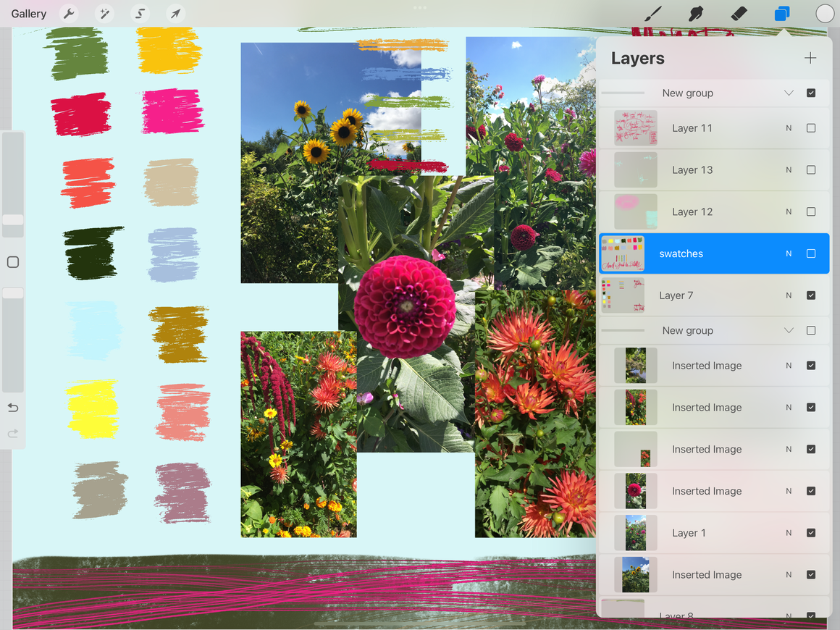Select the Brush painting tool
840x630 pixels.
(x=651, y=13)
